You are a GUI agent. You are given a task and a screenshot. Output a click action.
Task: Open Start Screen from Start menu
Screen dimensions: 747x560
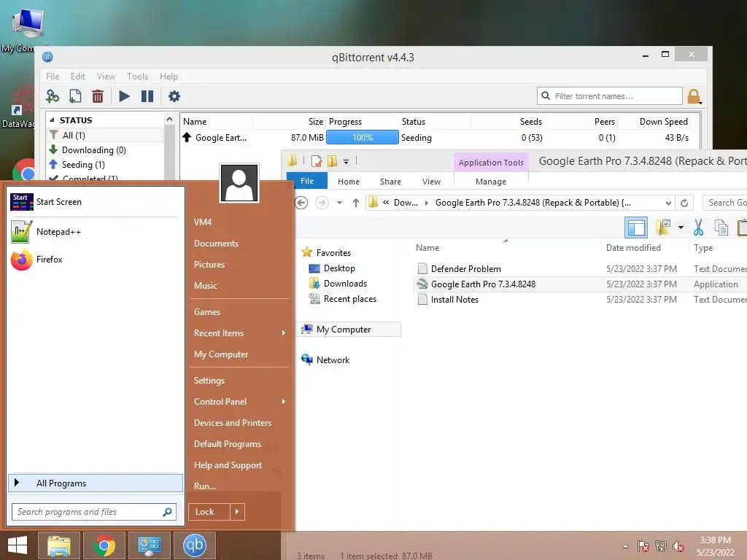point(96,202)
